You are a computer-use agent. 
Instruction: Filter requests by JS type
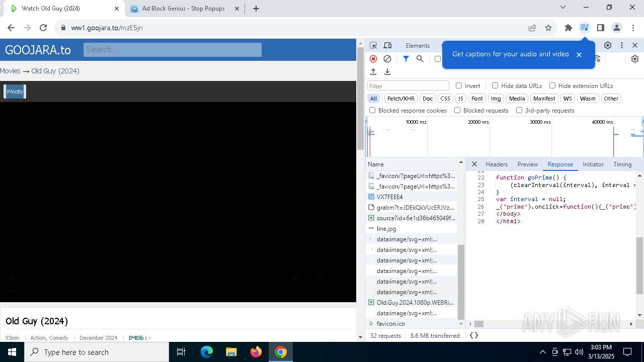pos(461,99)
